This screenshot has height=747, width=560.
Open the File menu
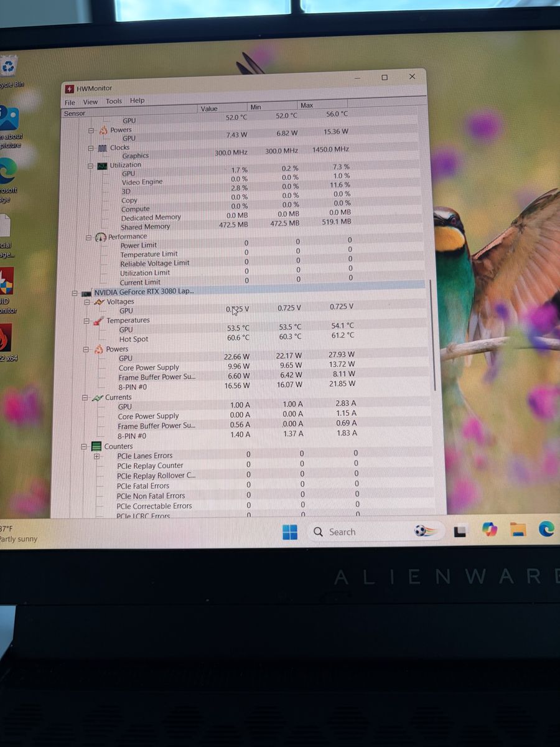pyautogui.click(x=70, y=103)
